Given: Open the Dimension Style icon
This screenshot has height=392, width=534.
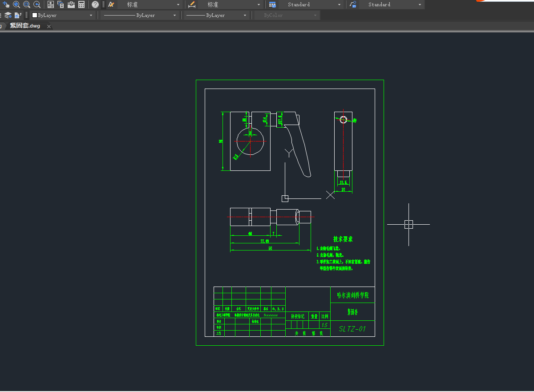Looking at the screenshot, I should pos(192,4).
